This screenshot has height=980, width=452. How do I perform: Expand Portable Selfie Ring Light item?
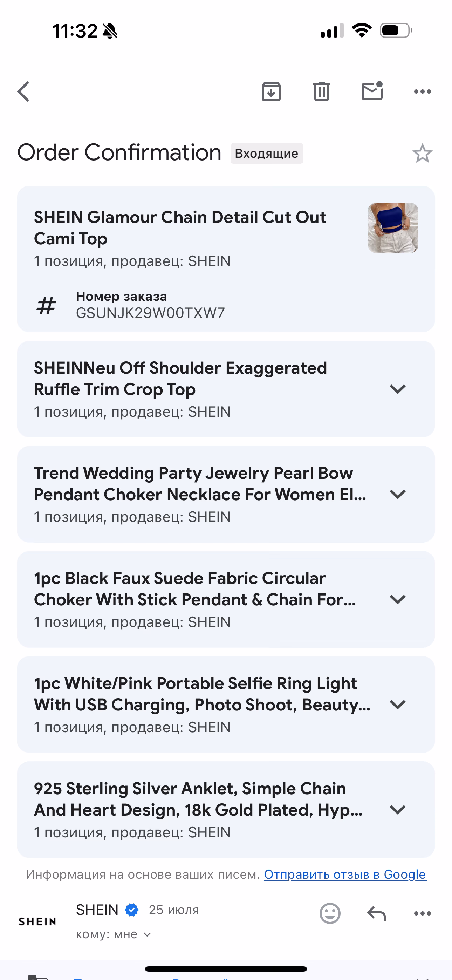coord(398,705)
